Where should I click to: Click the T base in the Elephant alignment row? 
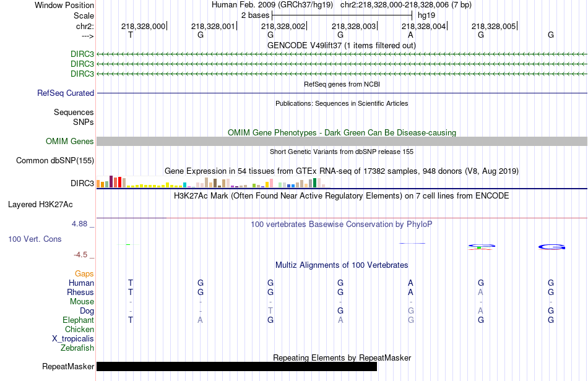coord(131,320)
